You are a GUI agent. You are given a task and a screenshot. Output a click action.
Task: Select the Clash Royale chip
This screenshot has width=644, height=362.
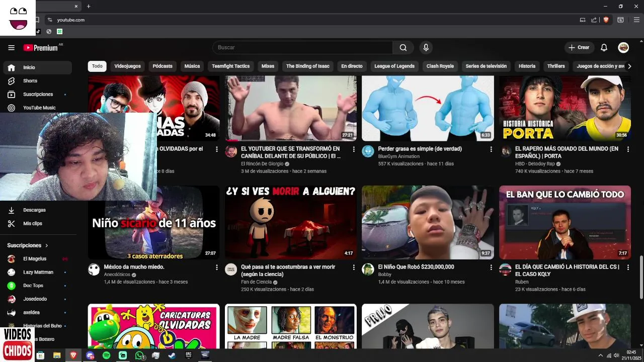tap(440, 66)
